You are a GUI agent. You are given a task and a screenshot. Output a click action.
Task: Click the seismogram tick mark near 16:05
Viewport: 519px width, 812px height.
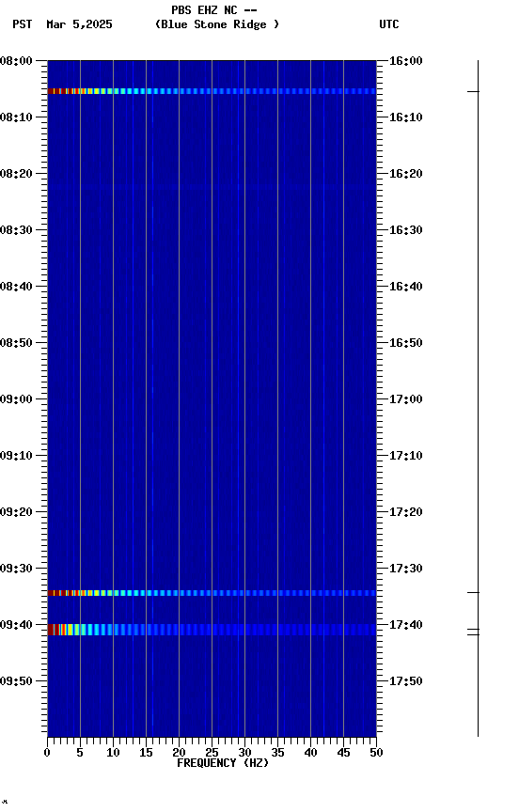(474, 92)
